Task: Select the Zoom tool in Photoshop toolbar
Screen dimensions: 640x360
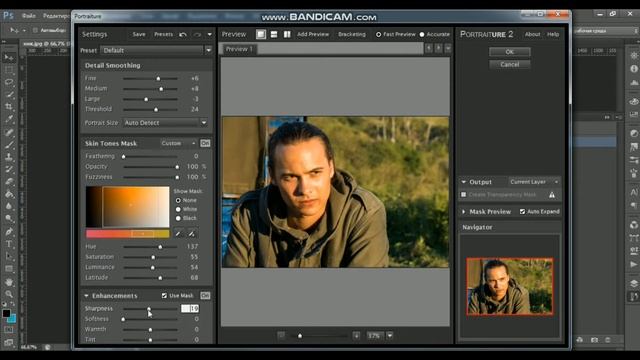Action: click(x=9, y=294)
